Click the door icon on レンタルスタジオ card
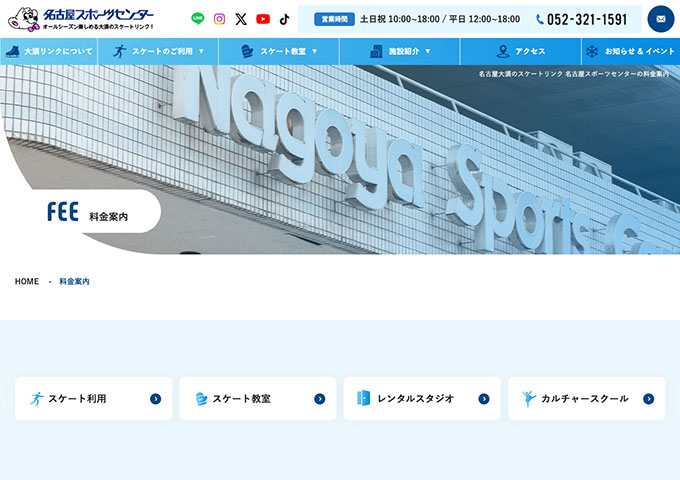 pyautogui.click(x=363, y=398)
